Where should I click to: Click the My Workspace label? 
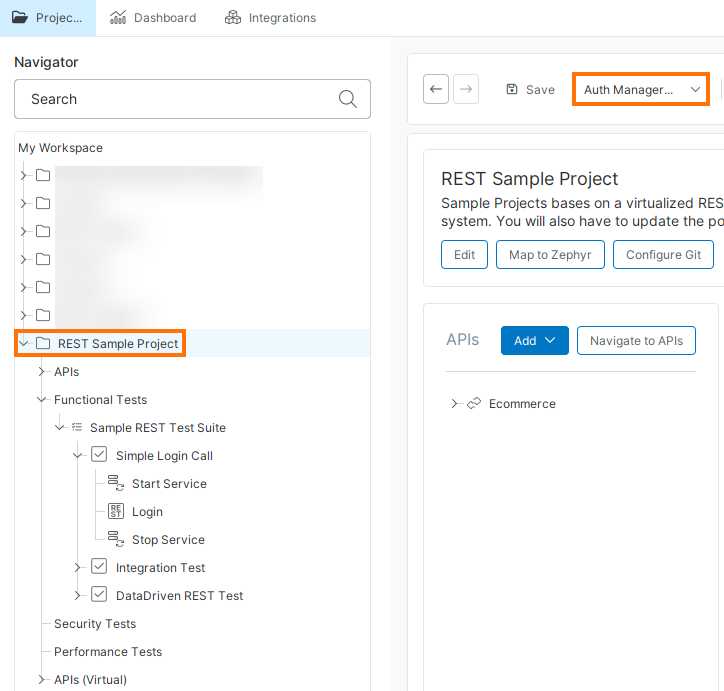pyautogui.click(x=60, y=148)
